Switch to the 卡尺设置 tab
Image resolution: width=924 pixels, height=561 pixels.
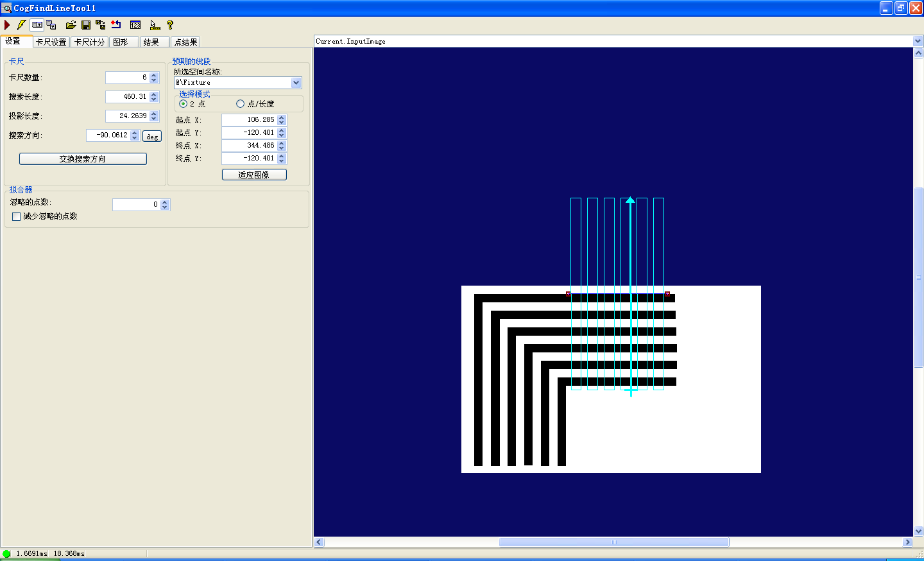pos(51,42)
